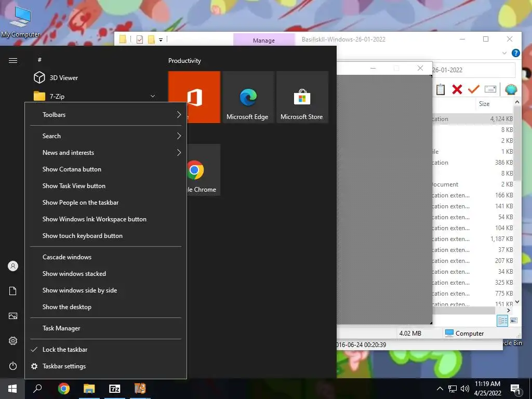
Task: Click scroll-down arrow of file list
Action: (517, 302)
